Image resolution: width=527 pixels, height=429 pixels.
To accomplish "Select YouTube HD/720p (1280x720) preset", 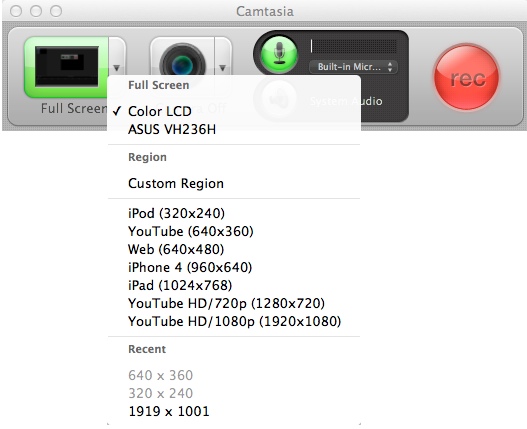I will point(234,303).
